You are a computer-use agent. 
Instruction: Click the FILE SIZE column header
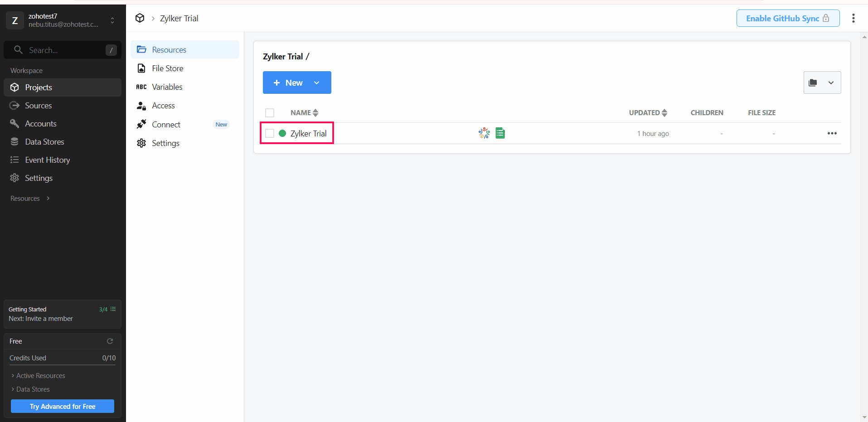pyautogui.click(x=762, y=113)
